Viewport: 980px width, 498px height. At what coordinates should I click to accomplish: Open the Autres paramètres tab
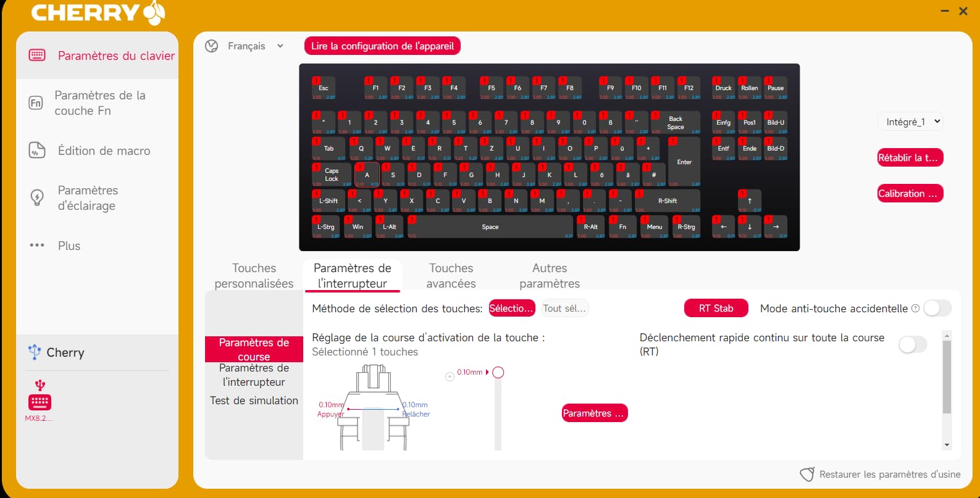point(550,276)
